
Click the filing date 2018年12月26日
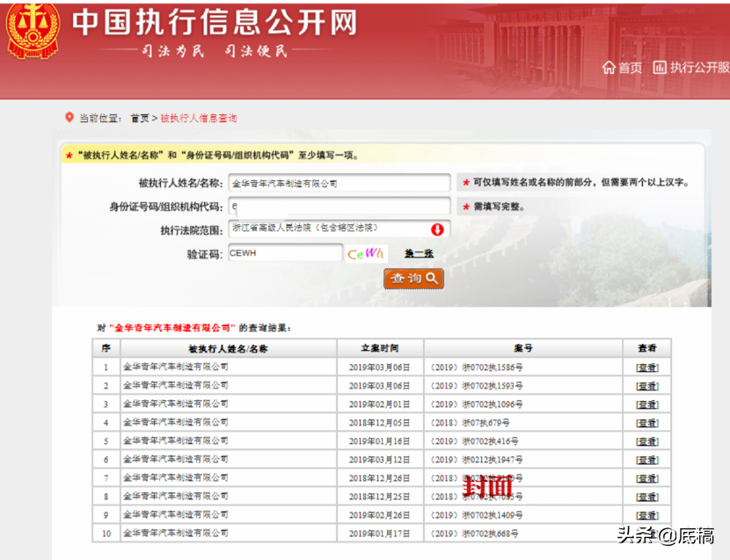click(x=379, y=478)
